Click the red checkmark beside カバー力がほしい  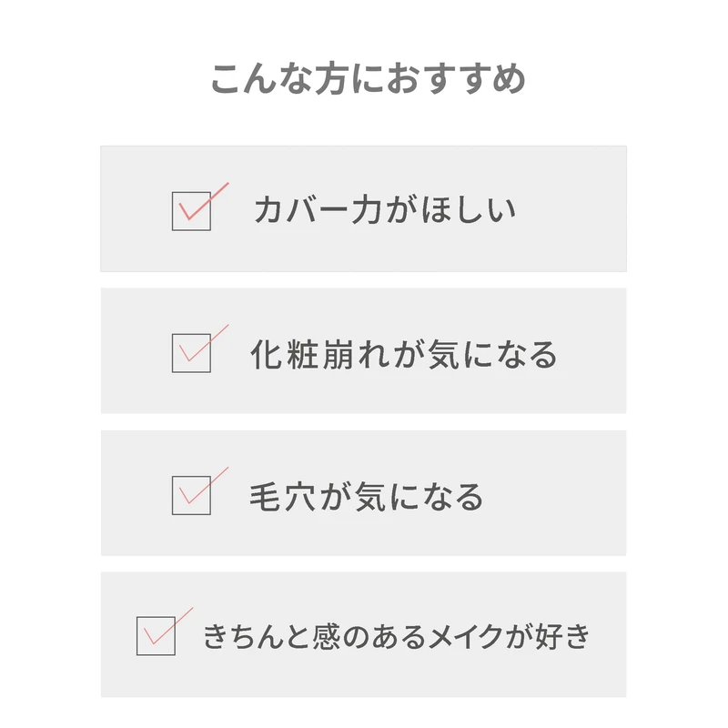coord(202,203)
